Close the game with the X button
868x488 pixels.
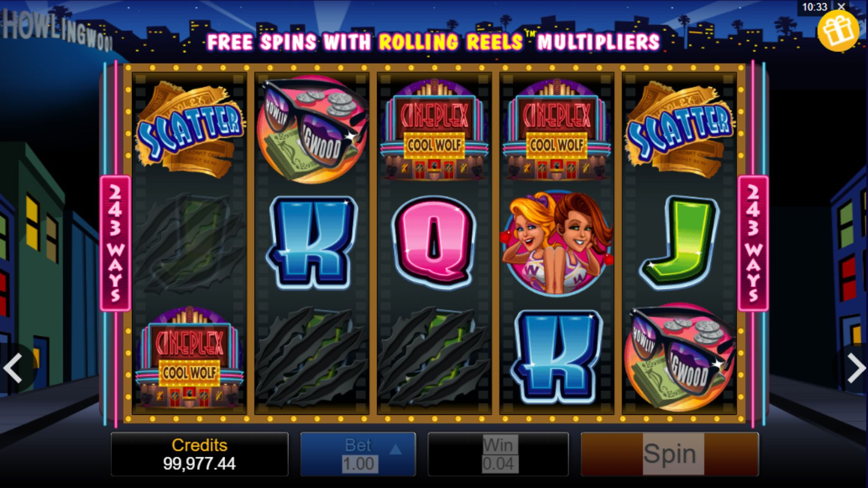[841, 7]
